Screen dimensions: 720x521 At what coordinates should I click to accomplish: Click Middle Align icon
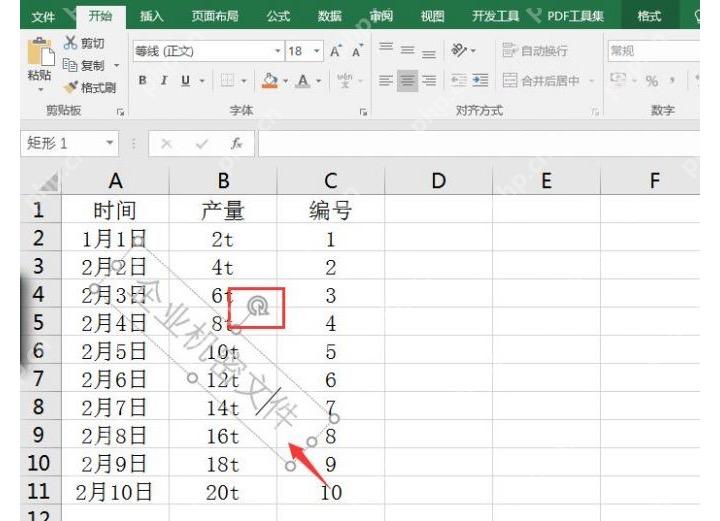407,50
